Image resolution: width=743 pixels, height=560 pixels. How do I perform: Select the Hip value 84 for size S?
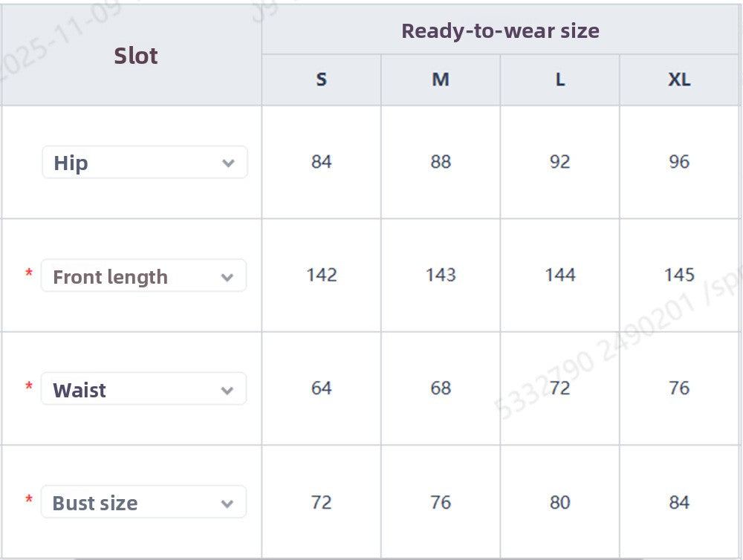321,162
